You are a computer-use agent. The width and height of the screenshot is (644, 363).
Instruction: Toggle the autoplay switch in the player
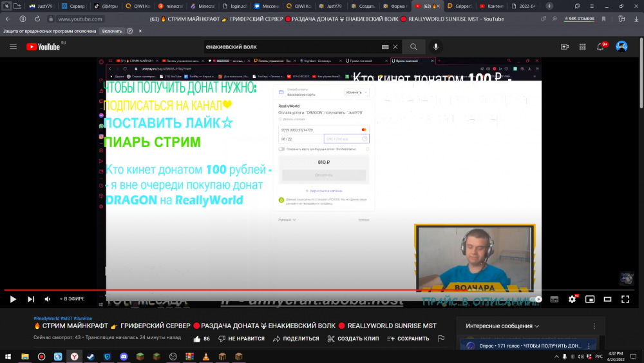[536, 299]
